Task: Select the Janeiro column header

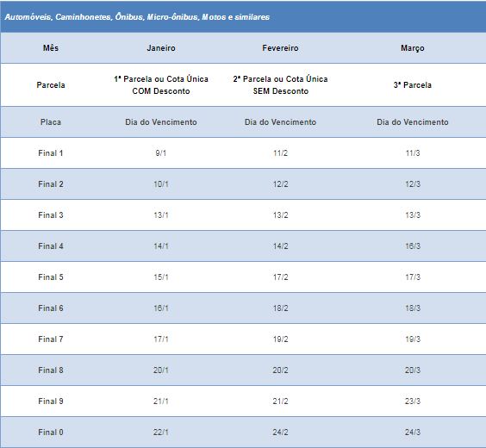Action: coord(161,48)
